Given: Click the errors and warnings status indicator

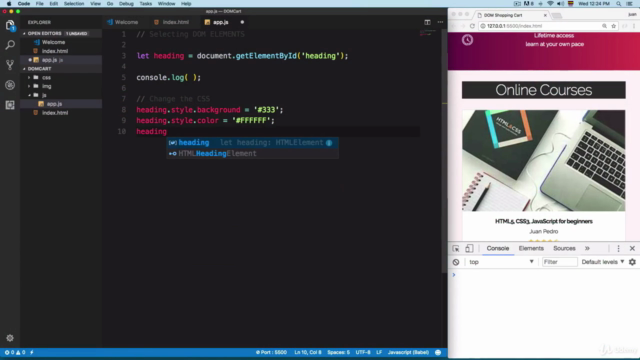Looking at the screenshot, I should tap(15, 352).
